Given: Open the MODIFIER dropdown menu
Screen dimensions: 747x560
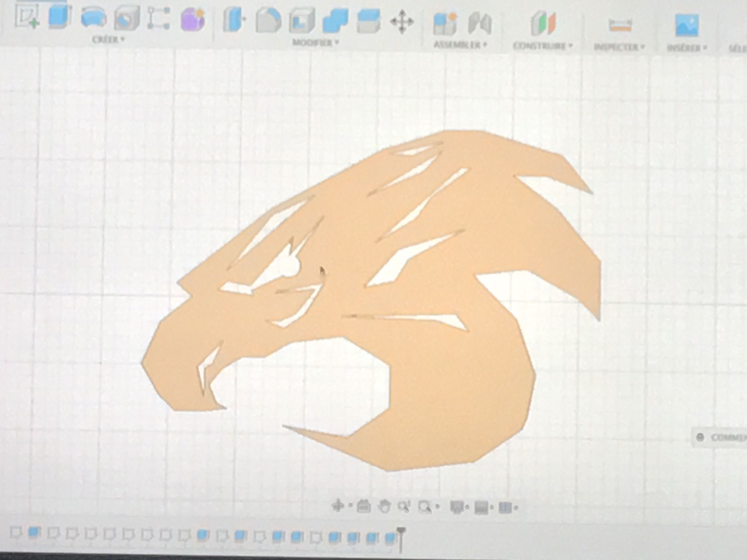Looking at the screenshot, I should click(x=316, y=42).
